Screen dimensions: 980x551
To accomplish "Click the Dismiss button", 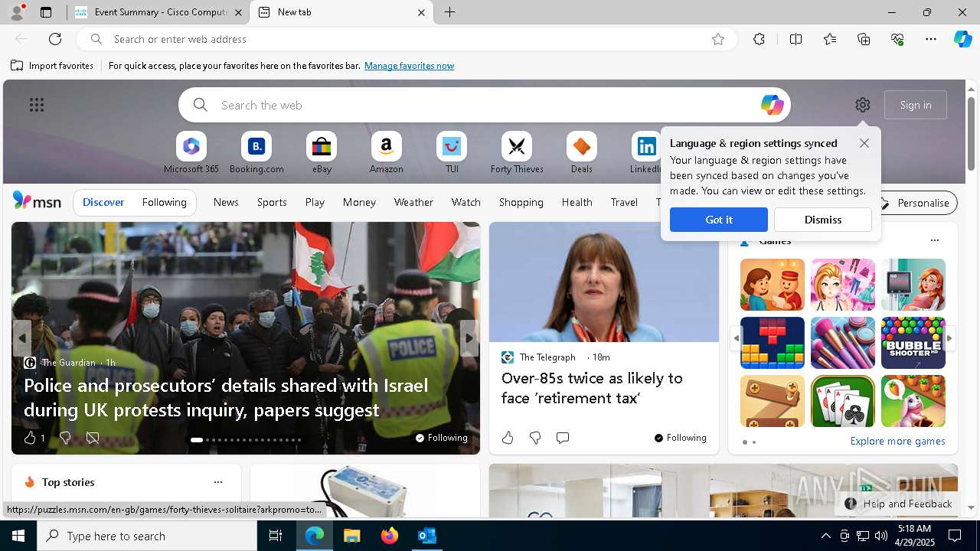I will point(823,220).
